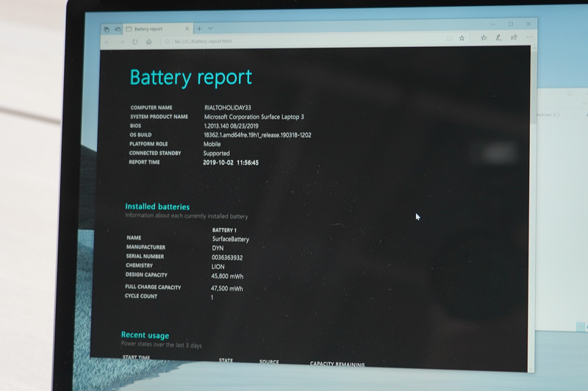Click 'Power states over the last 3 days'

(x=161, y=345)
